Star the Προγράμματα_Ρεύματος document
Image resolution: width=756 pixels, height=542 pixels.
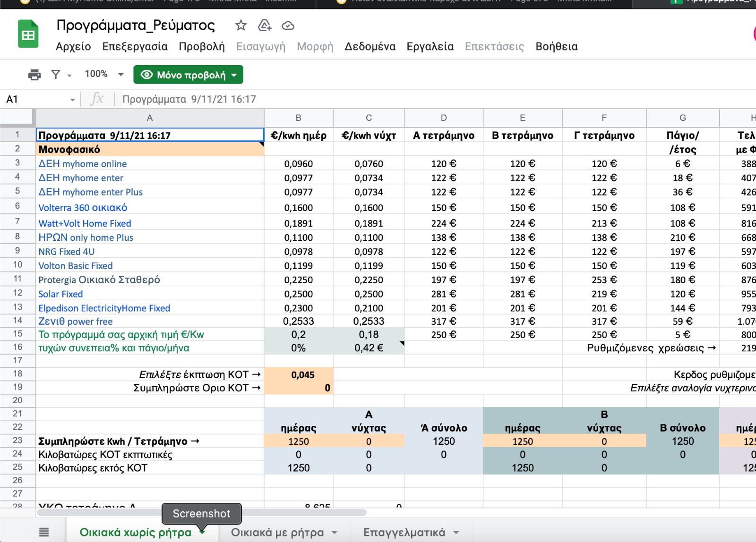coord(241,25)
